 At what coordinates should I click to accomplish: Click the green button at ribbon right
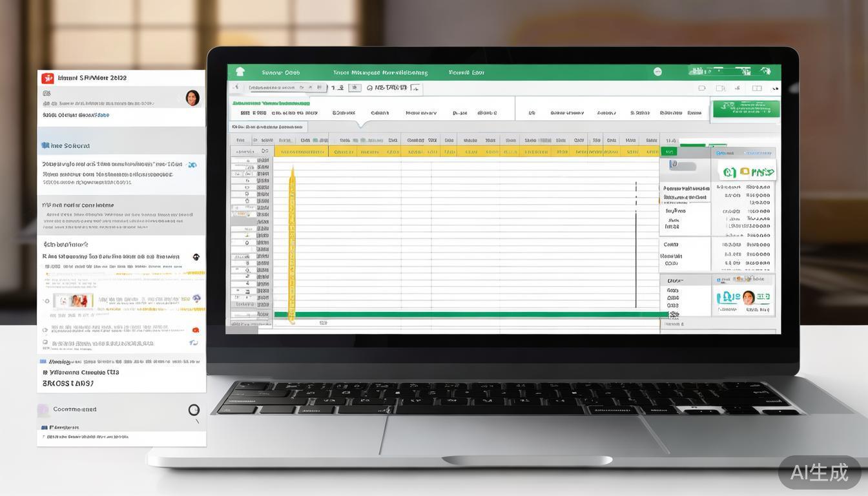pos(746,109)
